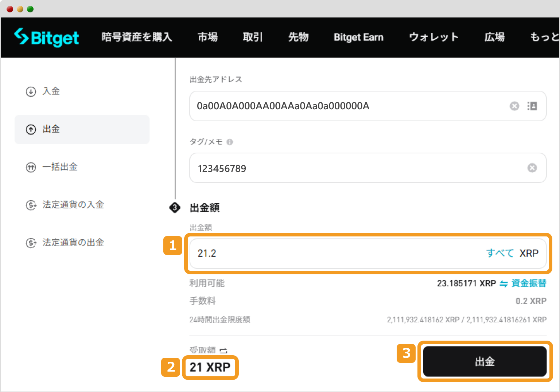Click the withdrawal amount input showing 21.2
Screen dimensions: 560x392
tap(328, 253)
